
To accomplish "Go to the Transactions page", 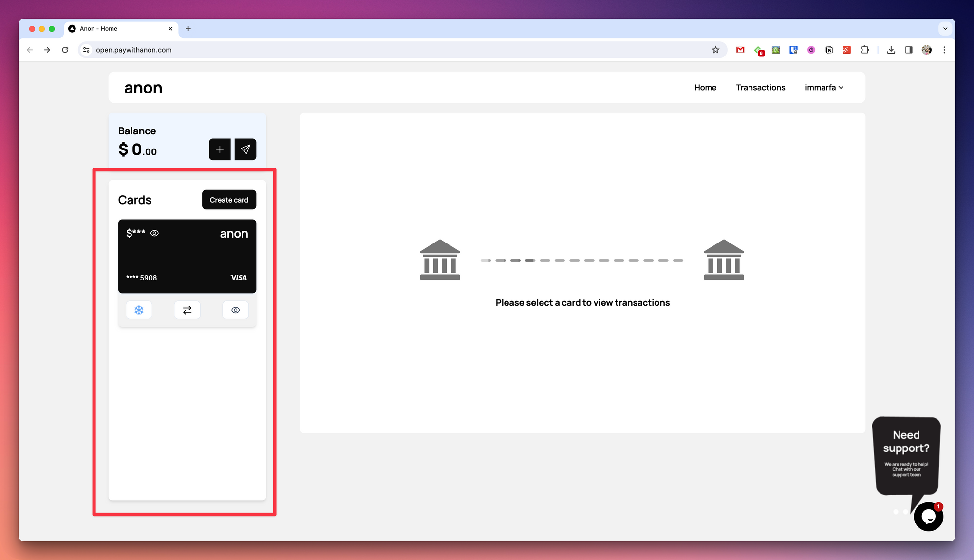I will pos(760,88).
